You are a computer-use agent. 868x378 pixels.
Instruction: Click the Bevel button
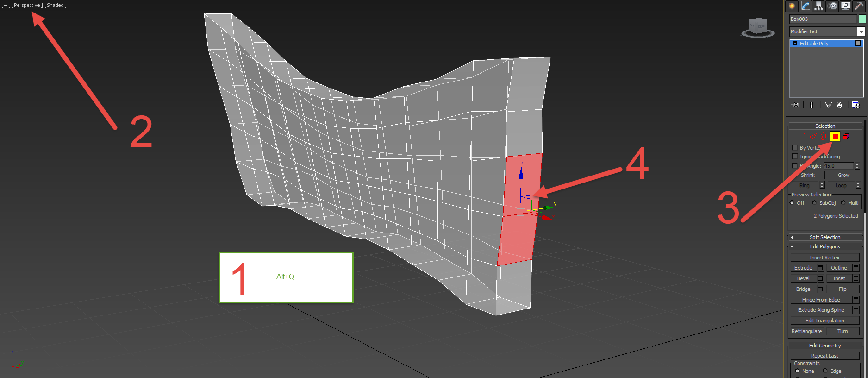[803, 278]
